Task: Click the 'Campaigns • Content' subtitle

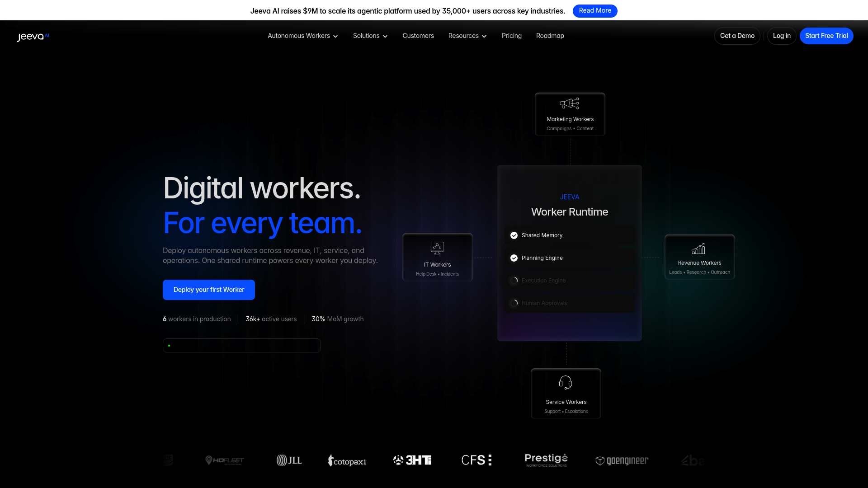Action: point(570,129)
